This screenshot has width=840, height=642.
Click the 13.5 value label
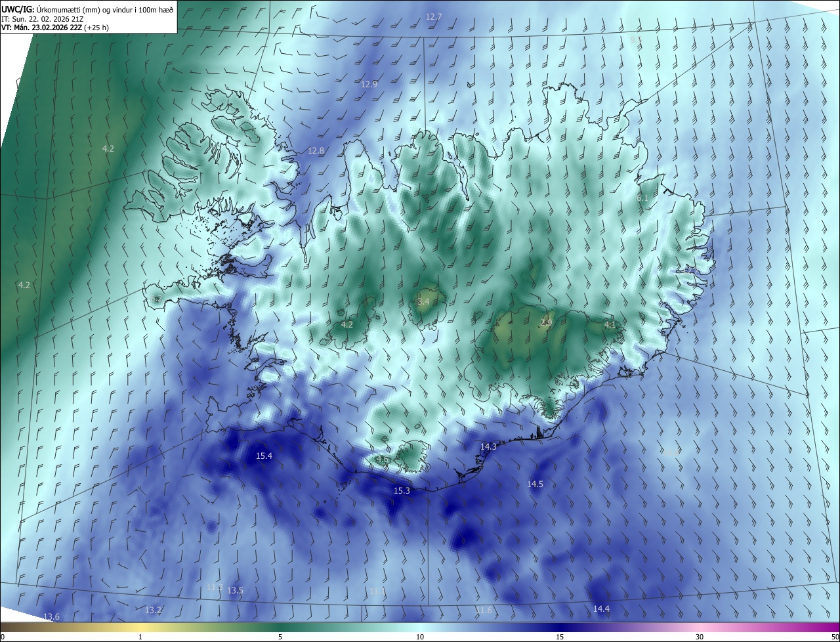(x=235, y=591)
